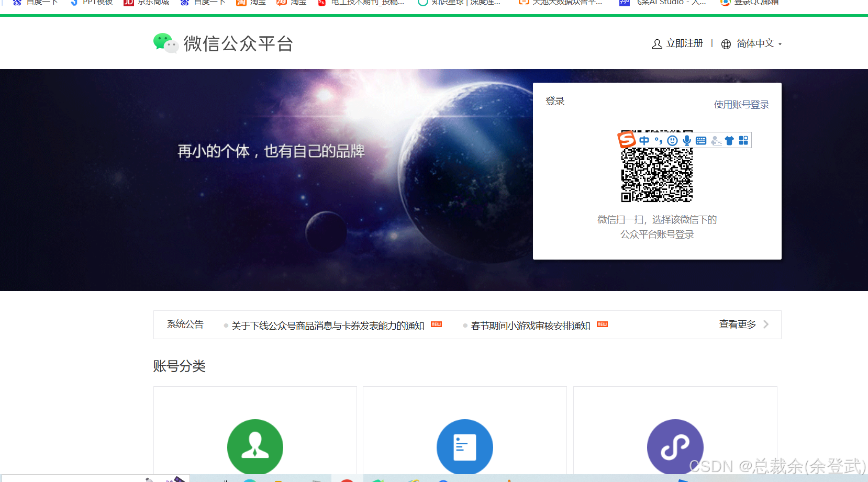Click the 登录 heading in login panel
The width and height of the screenshot is (868, 482).
pos(555,101)
